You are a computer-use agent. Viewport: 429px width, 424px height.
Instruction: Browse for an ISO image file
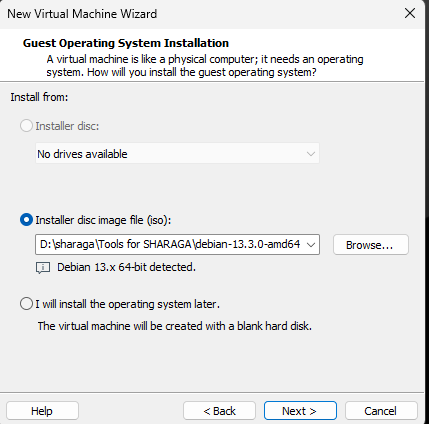pyautogui.click(x=371, y=245)
